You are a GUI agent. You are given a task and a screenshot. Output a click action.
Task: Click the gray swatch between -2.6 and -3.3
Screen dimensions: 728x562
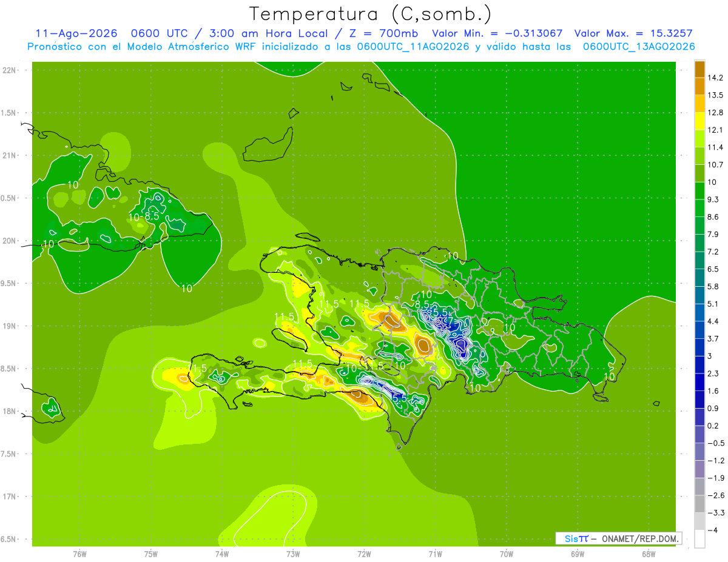[x=699, y=504]
